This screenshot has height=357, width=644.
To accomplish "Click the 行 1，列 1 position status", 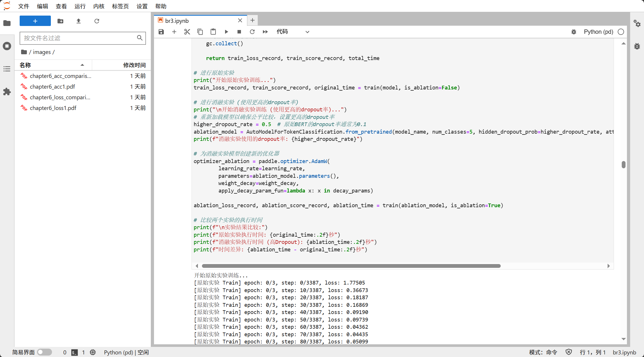I will (x=593, y=352).
